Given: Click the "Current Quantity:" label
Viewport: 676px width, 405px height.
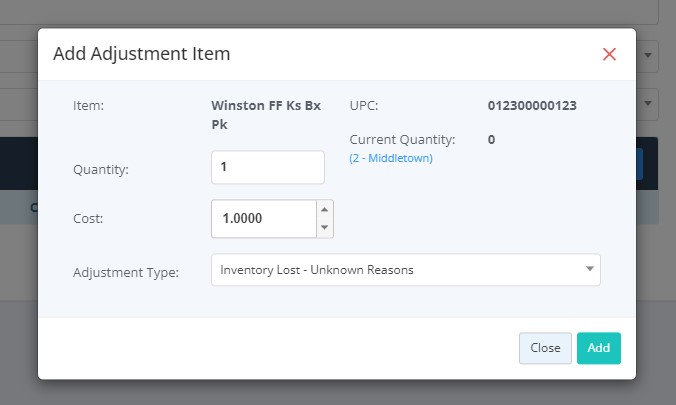Looking at the screenshot, I should (402, 140).
